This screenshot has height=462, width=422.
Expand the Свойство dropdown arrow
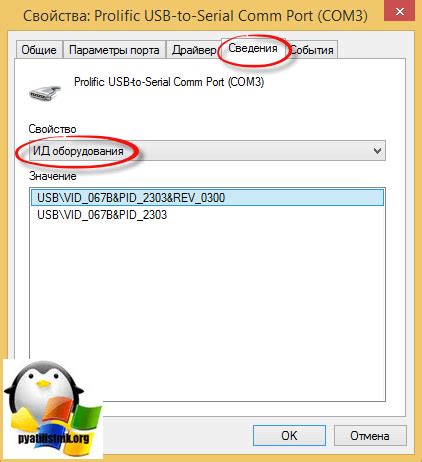point(377,151)
